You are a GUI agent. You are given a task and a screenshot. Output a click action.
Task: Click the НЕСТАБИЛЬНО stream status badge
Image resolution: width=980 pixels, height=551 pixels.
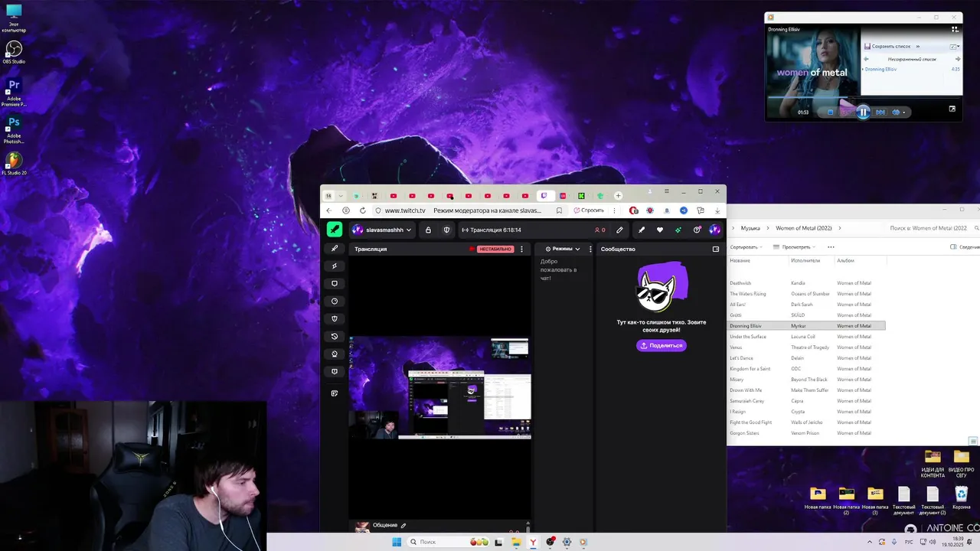tap(495, 249)
